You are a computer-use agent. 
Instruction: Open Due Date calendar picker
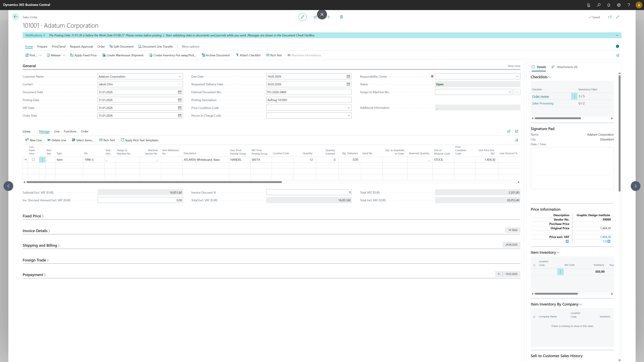click(x=348, y=76)
